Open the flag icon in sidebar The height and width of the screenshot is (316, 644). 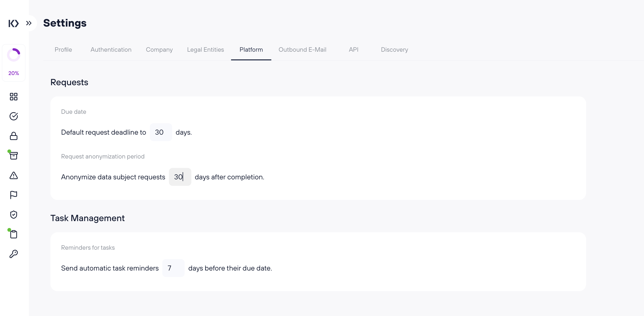(x=13, y=195)
